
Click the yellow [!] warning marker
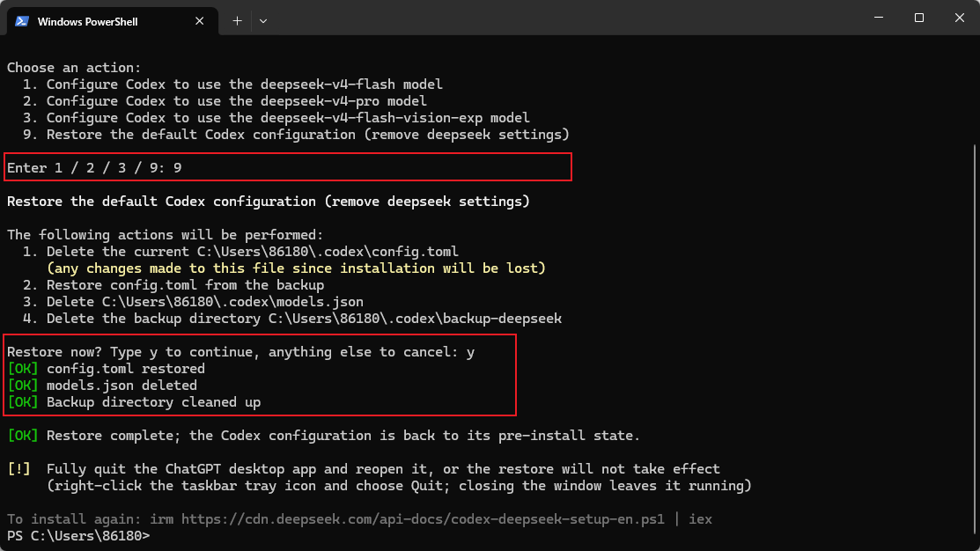click(x=18, y=469)
